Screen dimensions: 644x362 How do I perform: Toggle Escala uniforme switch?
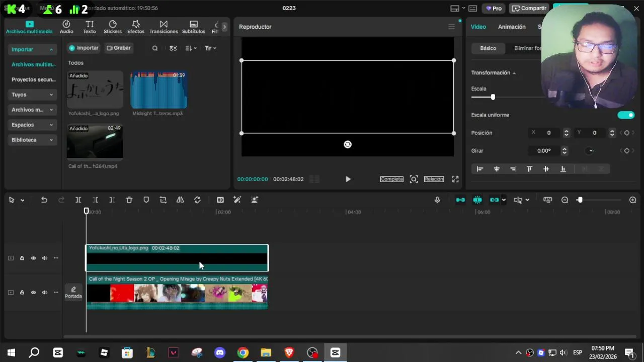click(626, 115)
